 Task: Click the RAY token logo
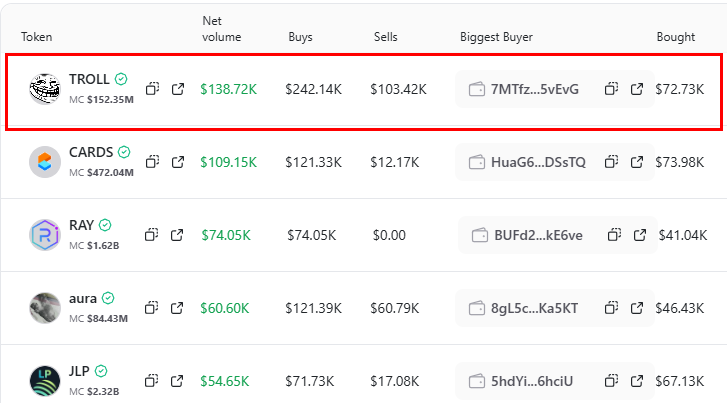click(x=45, y=235)
